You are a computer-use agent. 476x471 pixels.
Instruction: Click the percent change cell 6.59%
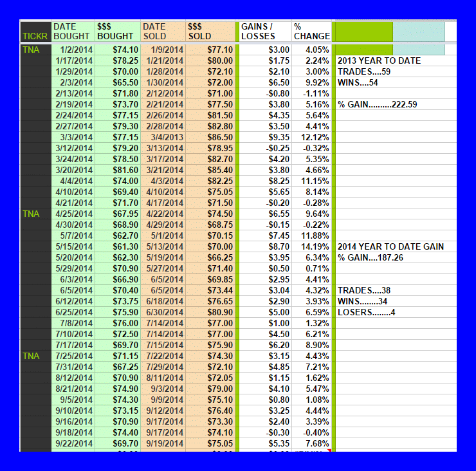point(311,312)
